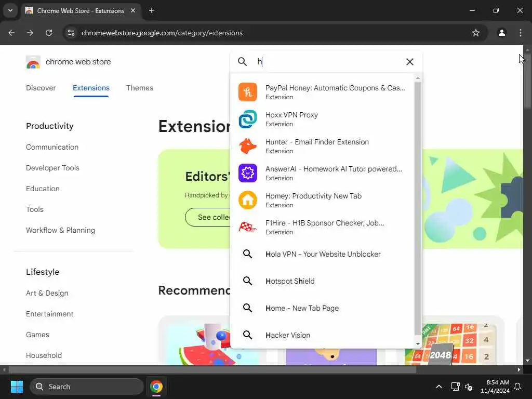Click the page horizontal scrollbar

pos(212,369)
